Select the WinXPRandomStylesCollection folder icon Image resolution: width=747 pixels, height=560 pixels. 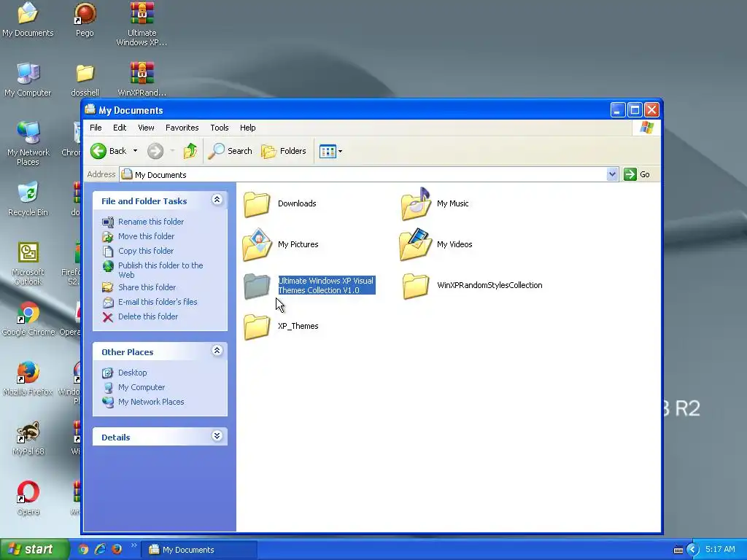[x=416, y=286]
